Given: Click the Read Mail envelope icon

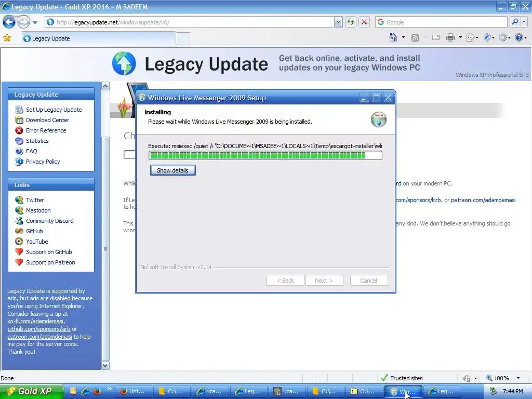Looking at the screenshot, I should coord(436,37).
